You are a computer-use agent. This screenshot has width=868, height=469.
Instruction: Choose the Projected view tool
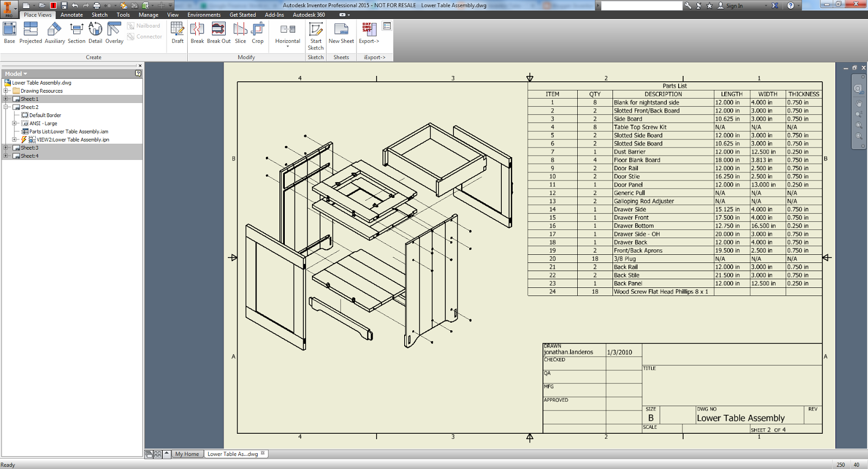click(30, 33)
